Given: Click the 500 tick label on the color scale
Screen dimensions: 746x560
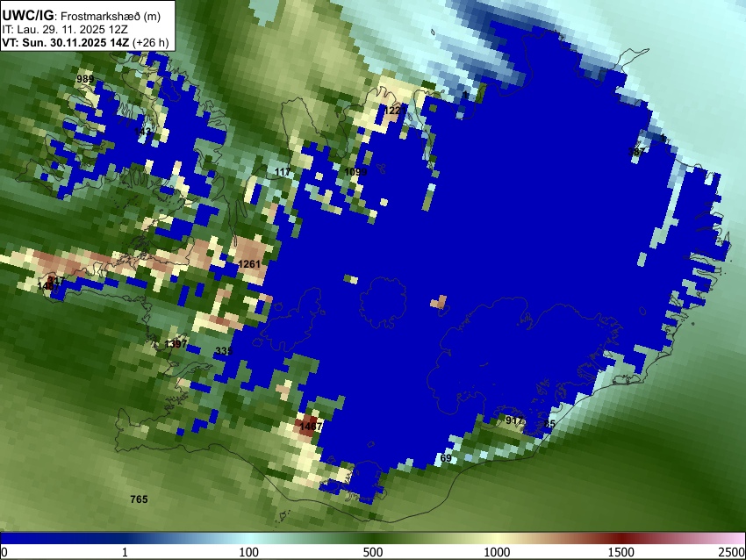Looking at the screenshot, I should (x=372, y=552).
